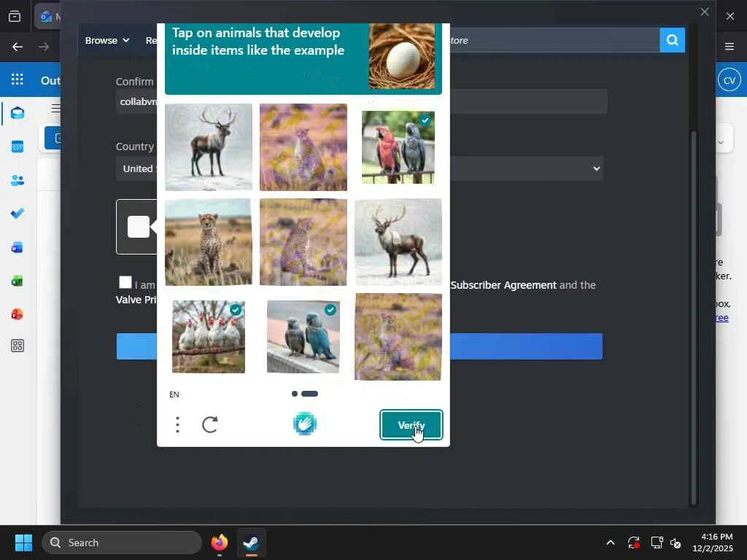Select the top-left reindeer in snow image

pos(209,147)
